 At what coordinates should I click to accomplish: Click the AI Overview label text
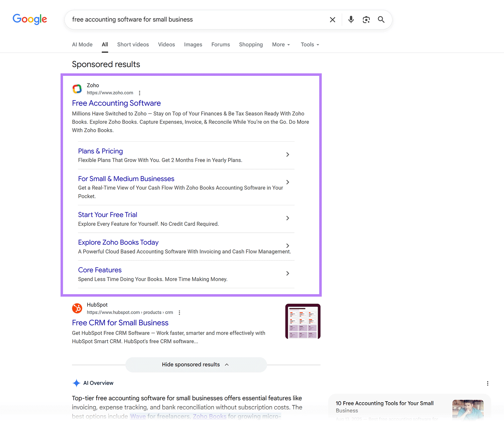(x=98, y=383)
